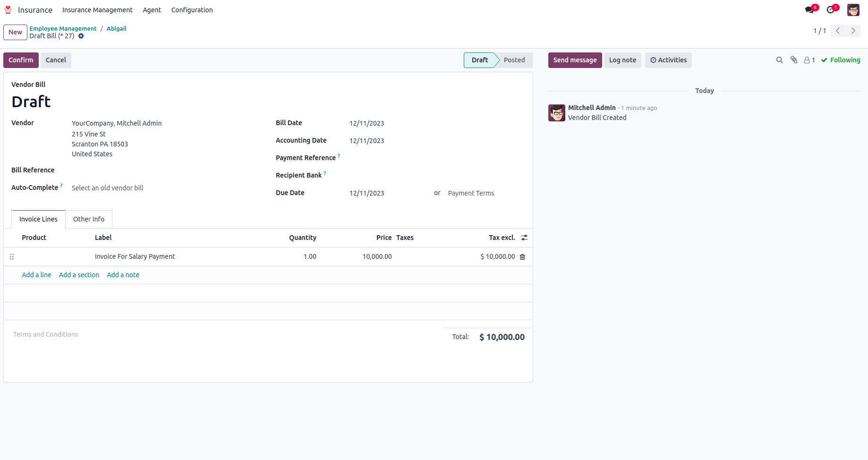Screen dimensions: 868x460
Task: Open Agent menu
Action: pos(152,10)
